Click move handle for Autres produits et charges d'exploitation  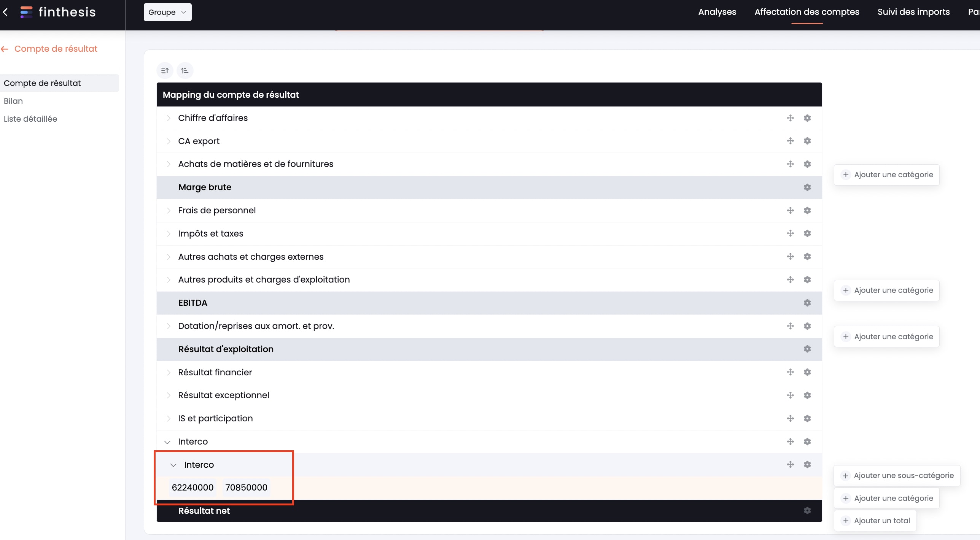[790, 280]
